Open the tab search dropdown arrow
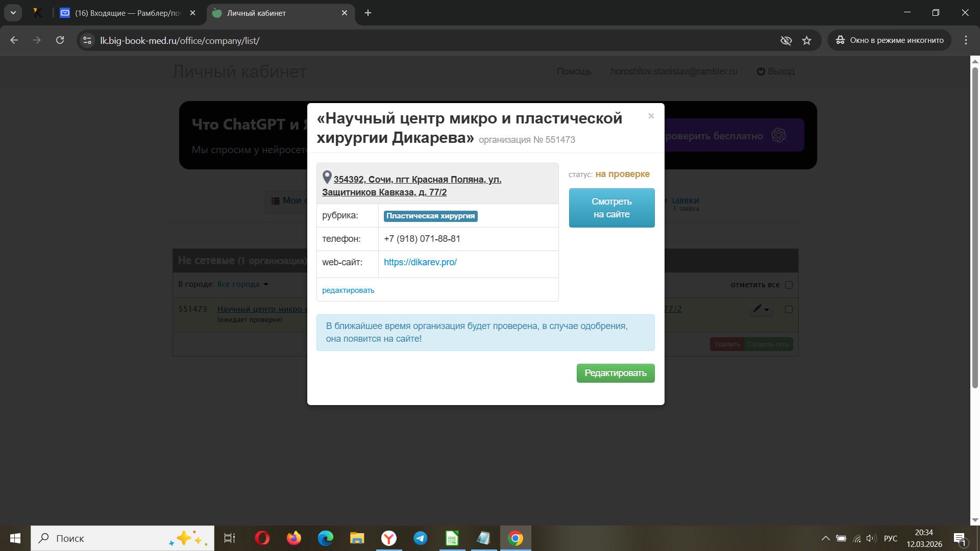Screen dimensions: 980x551 [13, 13]
